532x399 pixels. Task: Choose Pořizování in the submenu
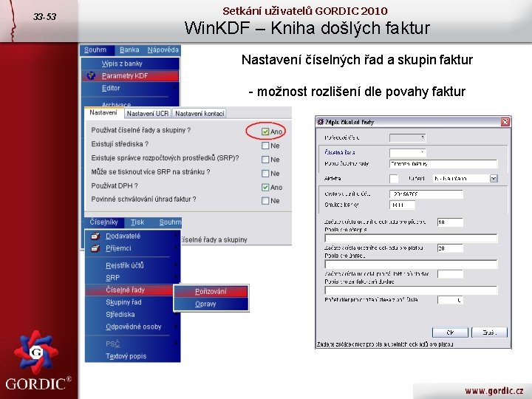point(211,291)
